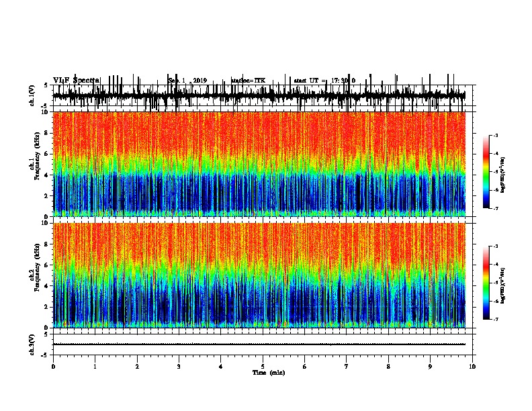Click the time axis tick label "6"
Viewport: 532px width, 411px height.
(x=305, y=366)
